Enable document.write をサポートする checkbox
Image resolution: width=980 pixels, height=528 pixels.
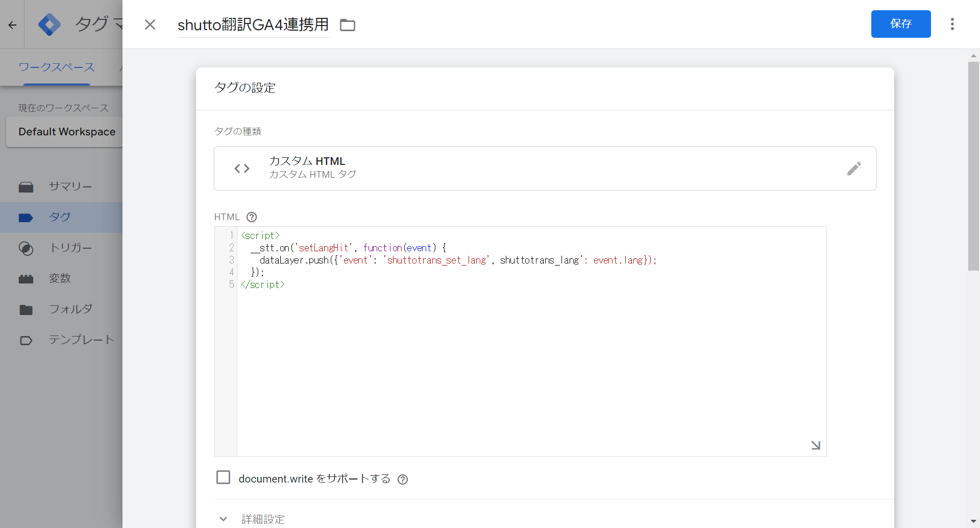(x=223, y=477)
